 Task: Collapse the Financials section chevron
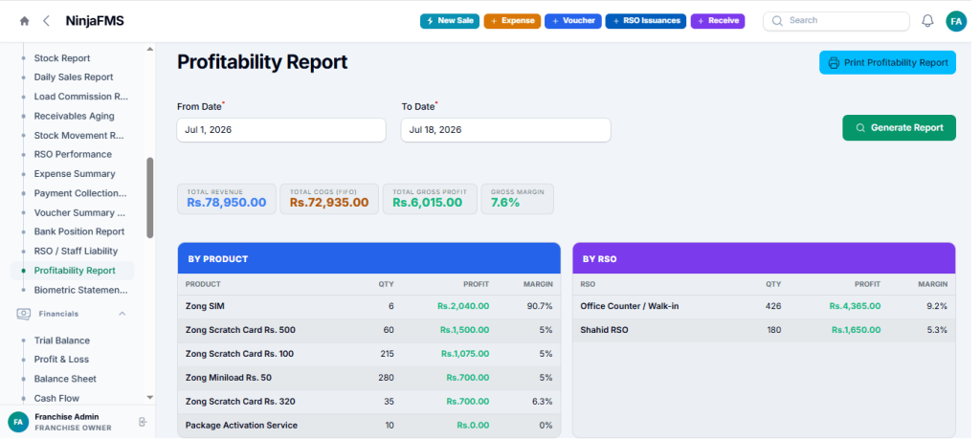pos(122,314)
